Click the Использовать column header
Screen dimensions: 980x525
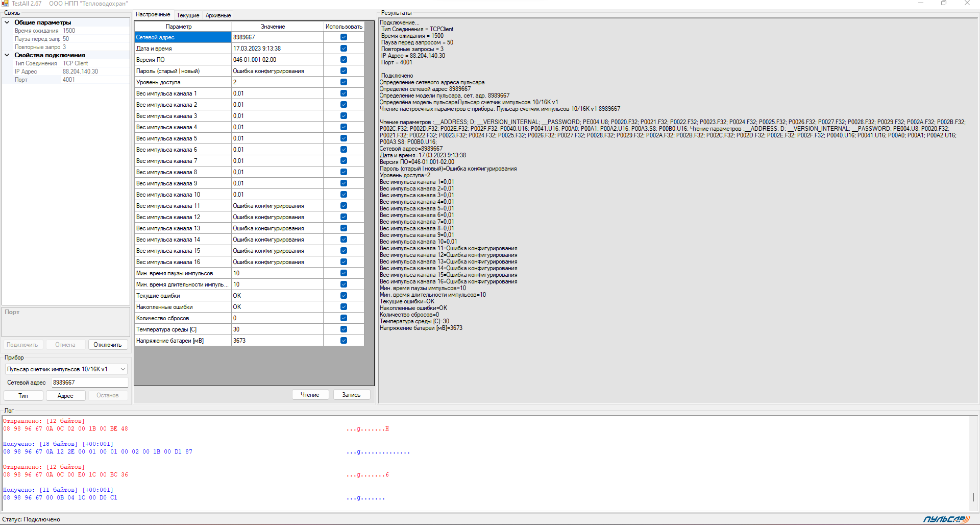[x=344, y=27]
